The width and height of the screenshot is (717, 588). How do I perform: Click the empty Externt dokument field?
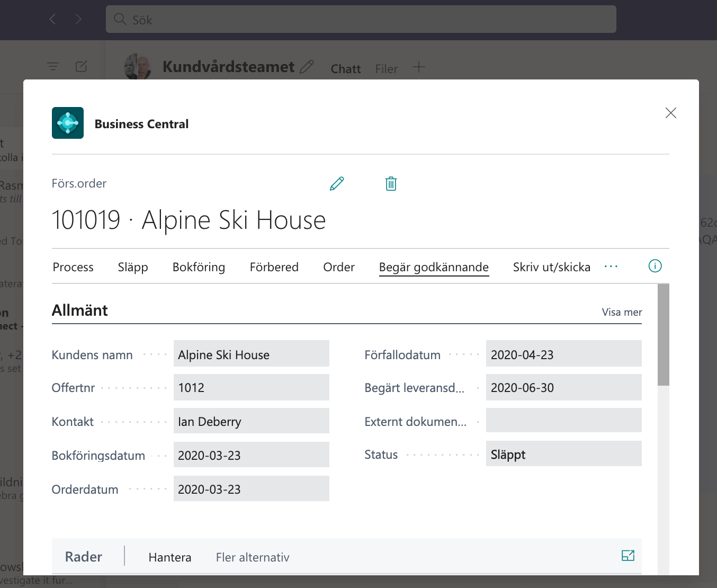(x=564, y=421)
